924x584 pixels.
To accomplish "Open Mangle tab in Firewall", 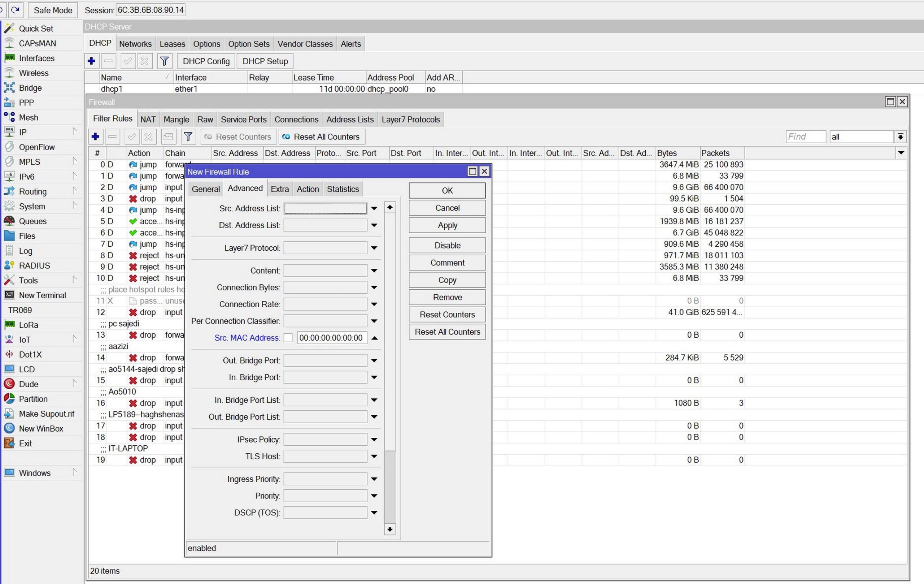I will click(x=176, y=120).
